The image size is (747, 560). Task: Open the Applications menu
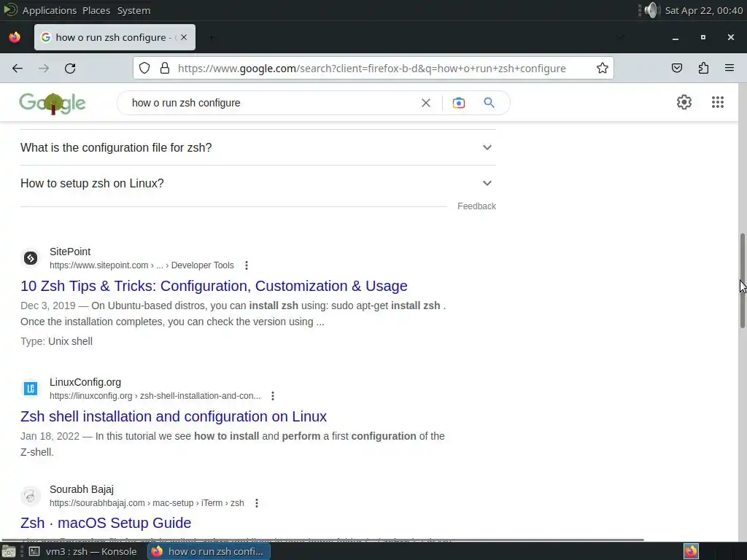50,10
